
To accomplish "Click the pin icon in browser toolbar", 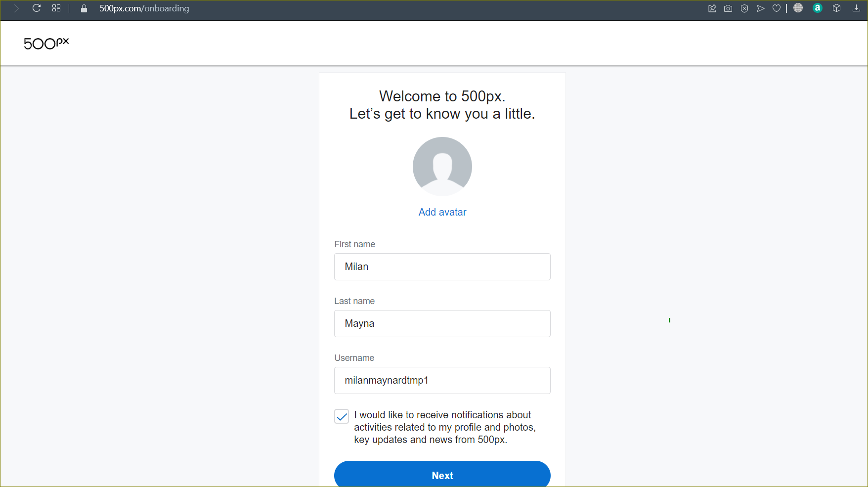I will (712, 8).
